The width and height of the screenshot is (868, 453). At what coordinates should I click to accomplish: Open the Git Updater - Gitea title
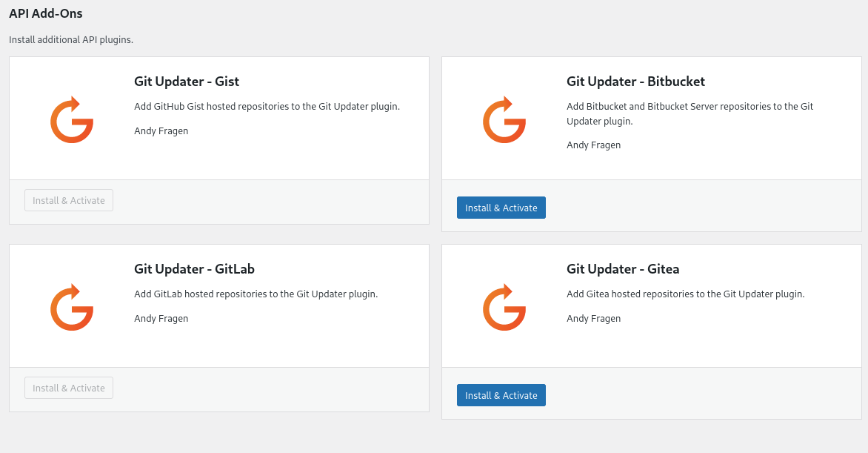622,269
